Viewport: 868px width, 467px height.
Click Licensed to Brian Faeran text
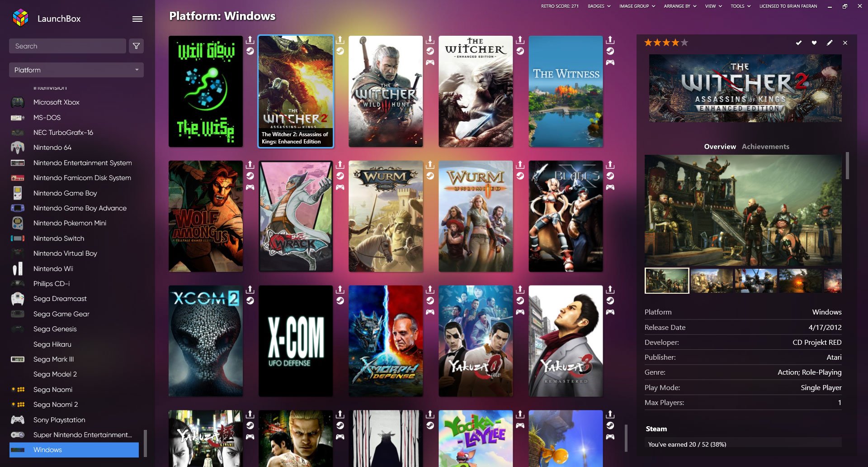pyautogui.click(x=788, y=6)
